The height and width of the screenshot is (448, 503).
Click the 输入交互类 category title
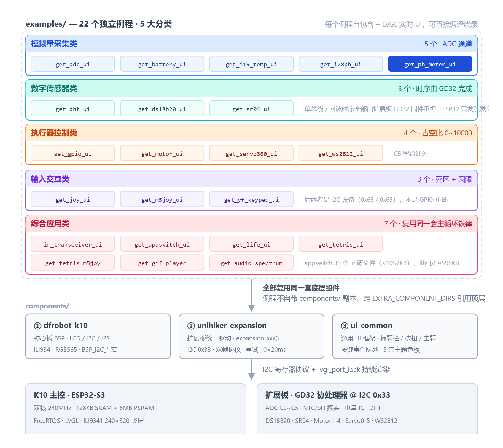click(x=50, y=179)
